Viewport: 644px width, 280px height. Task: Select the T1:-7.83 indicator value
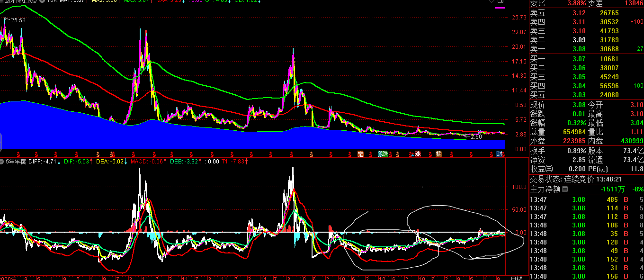[x=233, y=162]
